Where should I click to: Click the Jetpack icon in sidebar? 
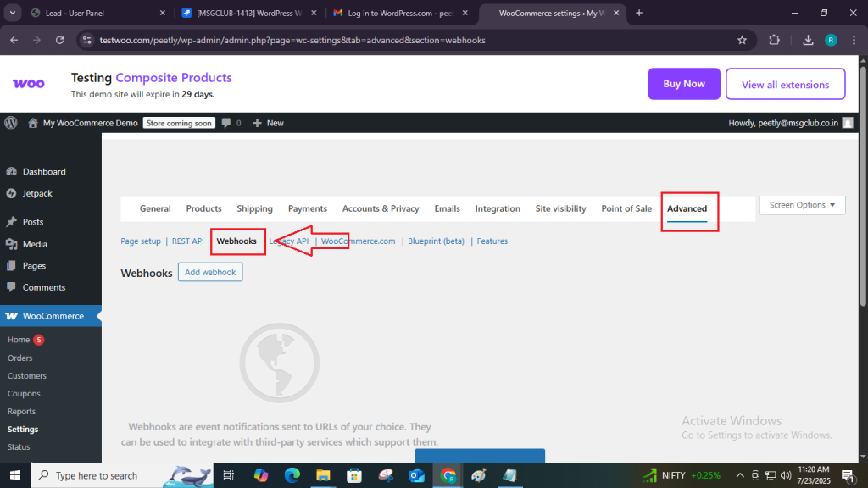pos(11,193)
